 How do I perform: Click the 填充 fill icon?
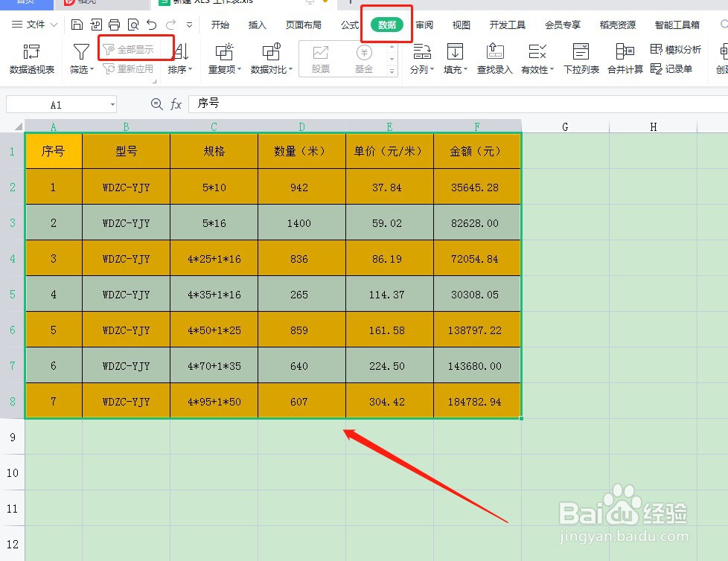click(x=455, y=51)
